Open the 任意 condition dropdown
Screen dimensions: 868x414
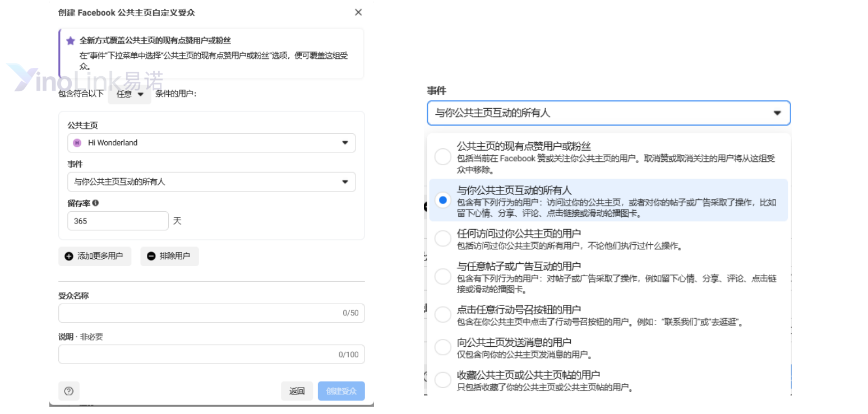[x=130, y=94]
